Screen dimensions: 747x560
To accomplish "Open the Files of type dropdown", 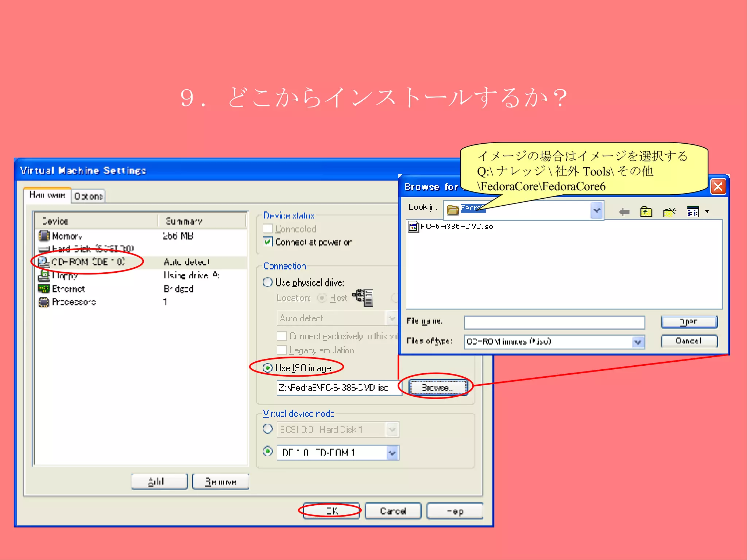I will (x=638, y=342).
